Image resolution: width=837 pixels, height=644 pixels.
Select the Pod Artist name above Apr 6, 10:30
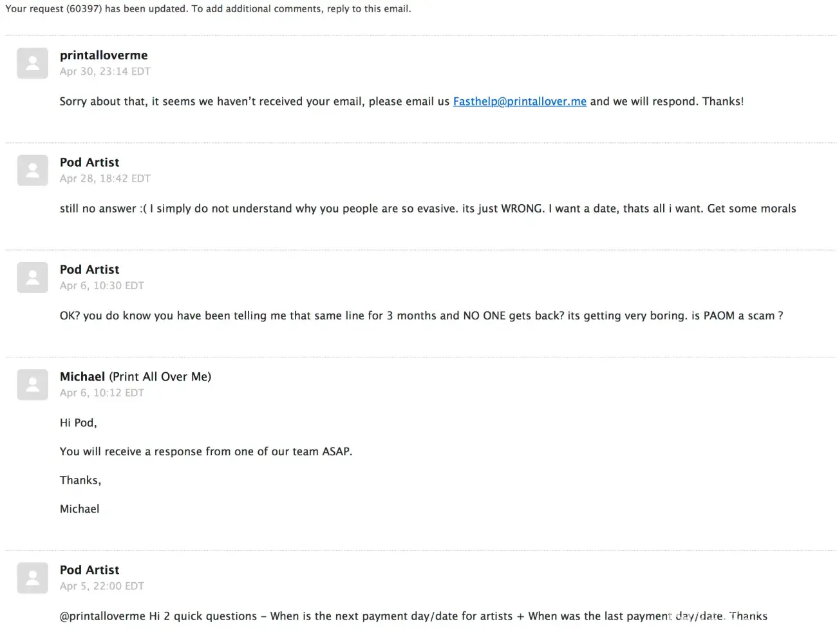[x=89, y=269]
